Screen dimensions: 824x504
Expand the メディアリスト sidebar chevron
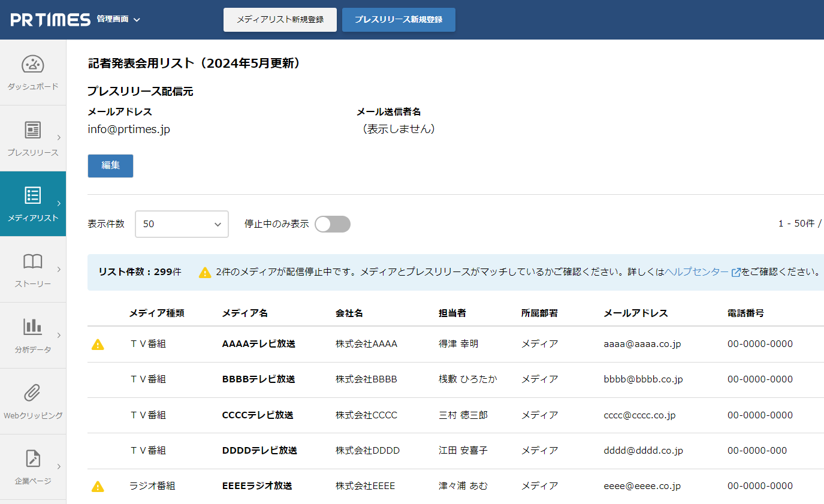click(x=59, y=203)
